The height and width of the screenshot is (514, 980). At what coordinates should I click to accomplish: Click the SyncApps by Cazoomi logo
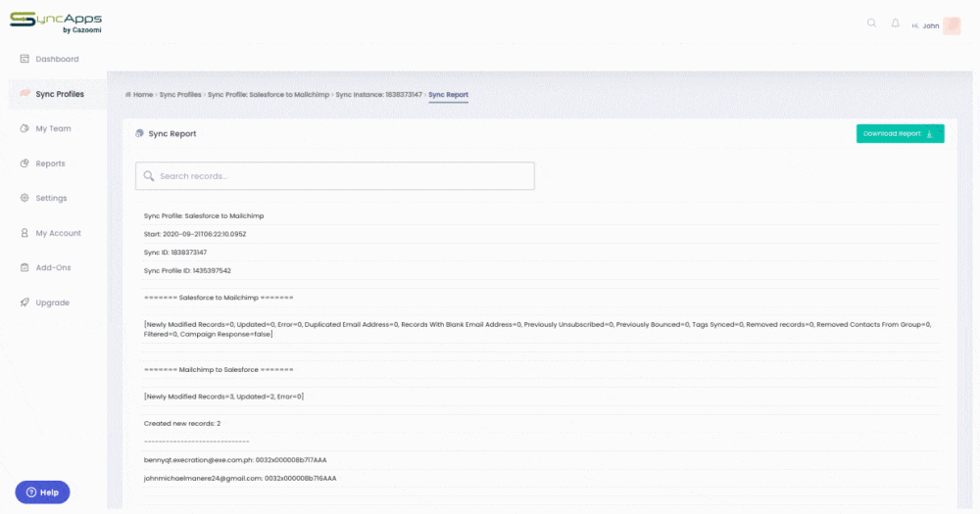coord(56,23)
